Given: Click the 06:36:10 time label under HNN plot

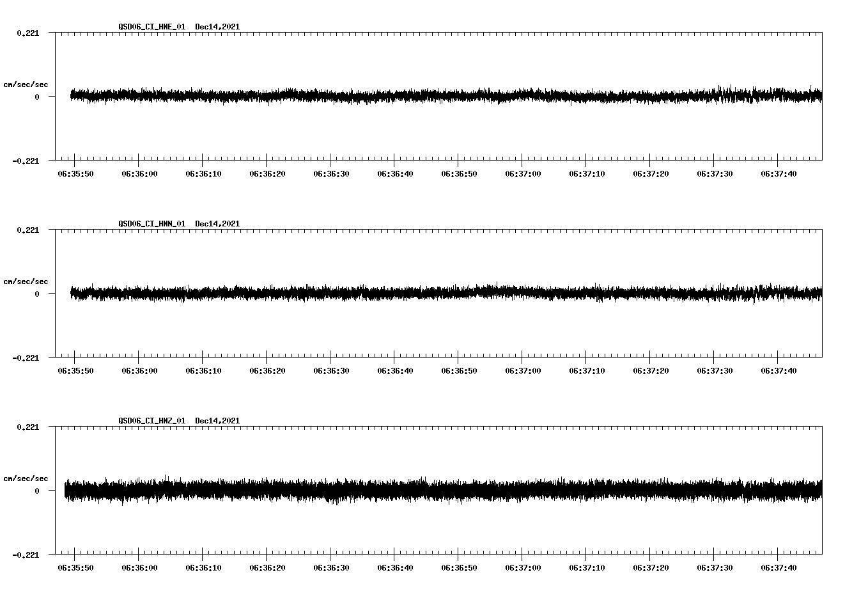Looking at the screenshot, I should point(203,371).
